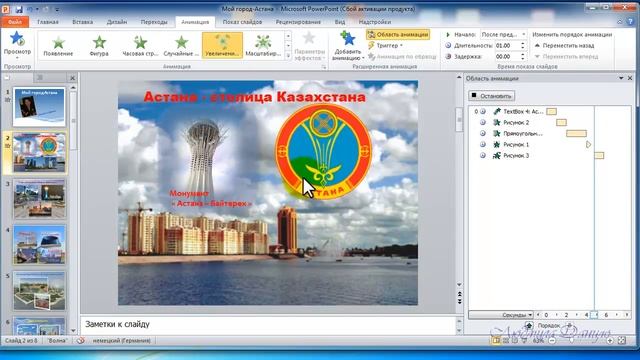Apply the Масштабирование animation effect
This screenshot has height=360, width=640.
point(263,46)
